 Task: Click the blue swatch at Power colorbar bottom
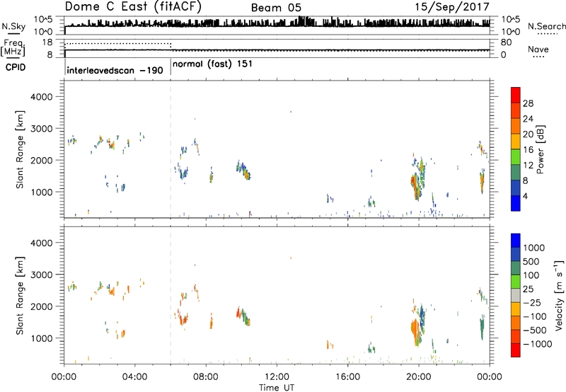click(x=516, y=203)
